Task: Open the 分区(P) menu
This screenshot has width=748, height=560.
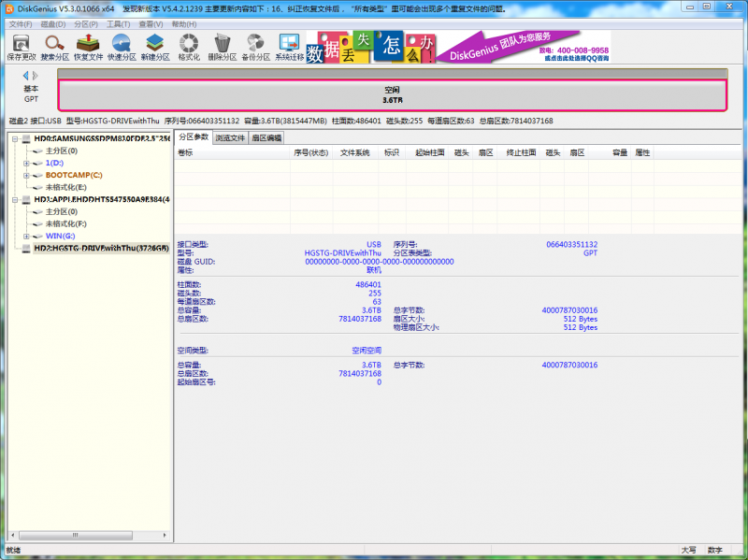Action: click(x=86, y=24)
